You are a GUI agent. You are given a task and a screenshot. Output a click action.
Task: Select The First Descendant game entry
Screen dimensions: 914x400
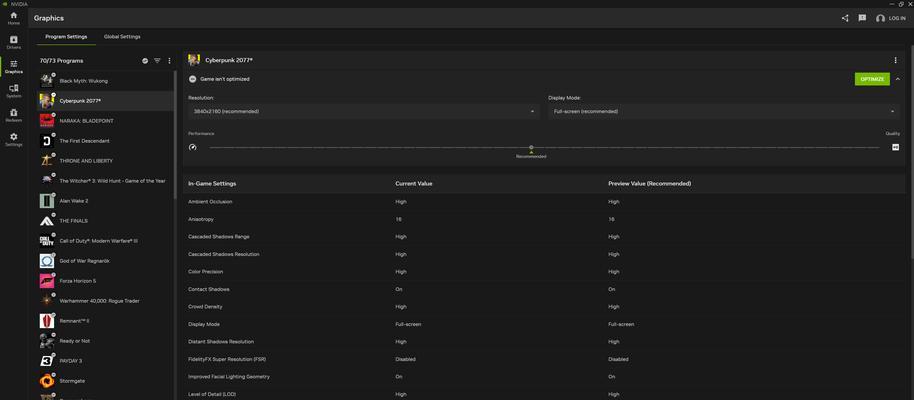(106, 141)
